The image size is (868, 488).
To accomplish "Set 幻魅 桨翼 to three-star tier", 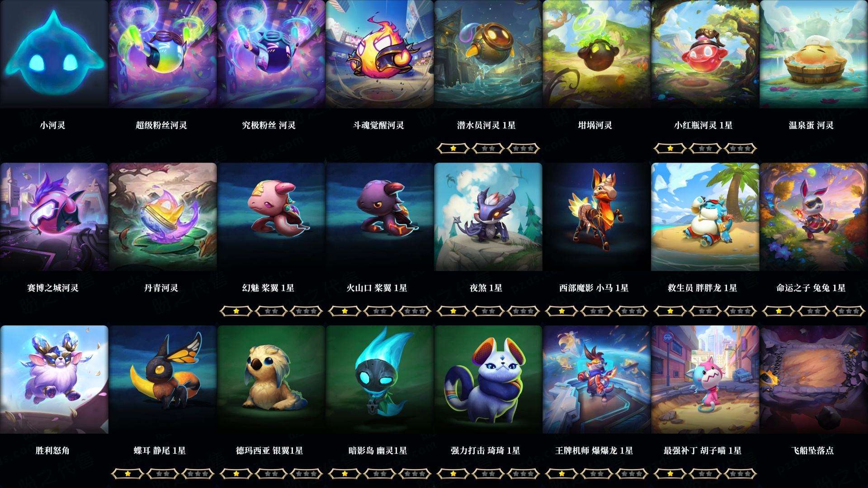I will [306, 311].
